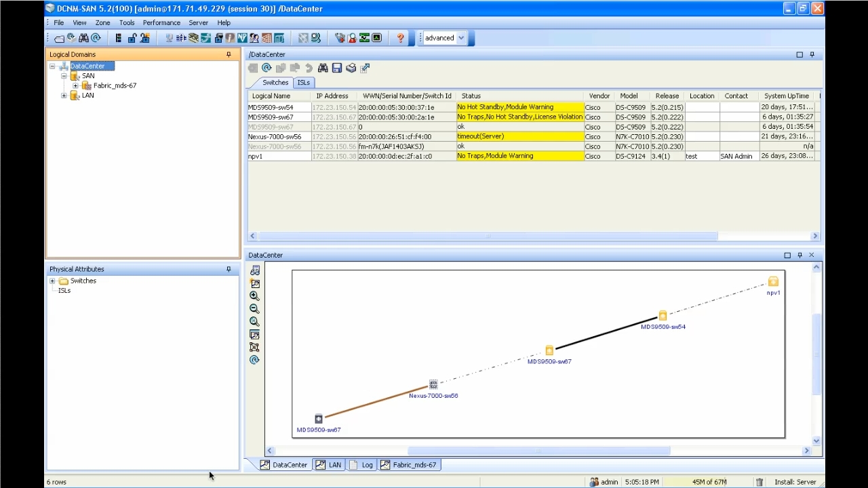This screenshot has height=488, width=868.
Task: Open the Log tab at bottom
Action: [x=361, y=465]
